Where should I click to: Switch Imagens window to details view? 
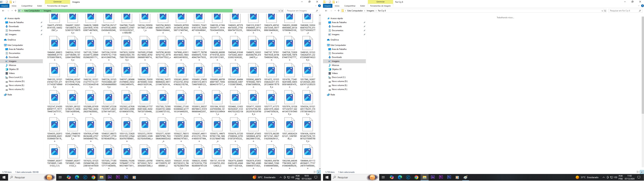click(x=315, y=172)
